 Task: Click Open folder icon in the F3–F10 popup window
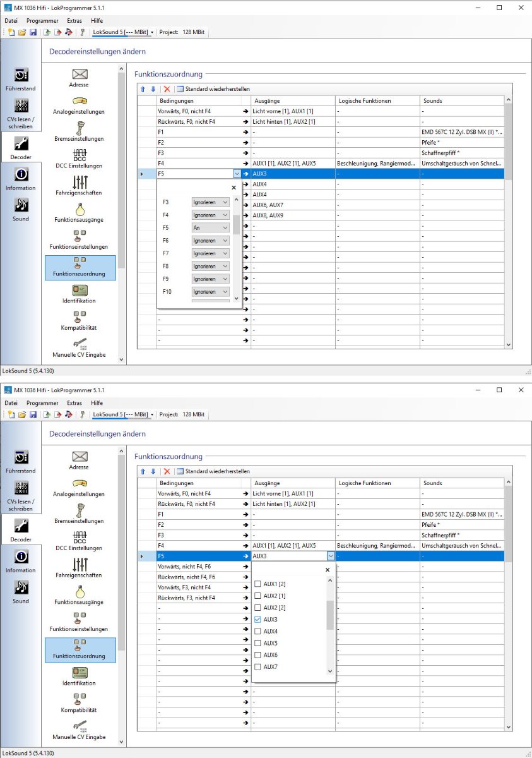coord(22,32)
